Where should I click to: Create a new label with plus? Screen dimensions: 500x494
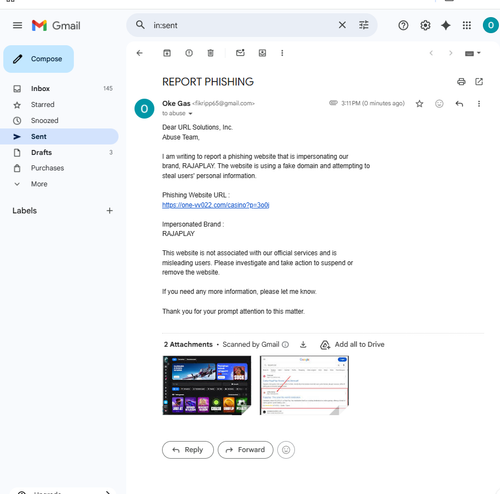(x=109, y=211)
